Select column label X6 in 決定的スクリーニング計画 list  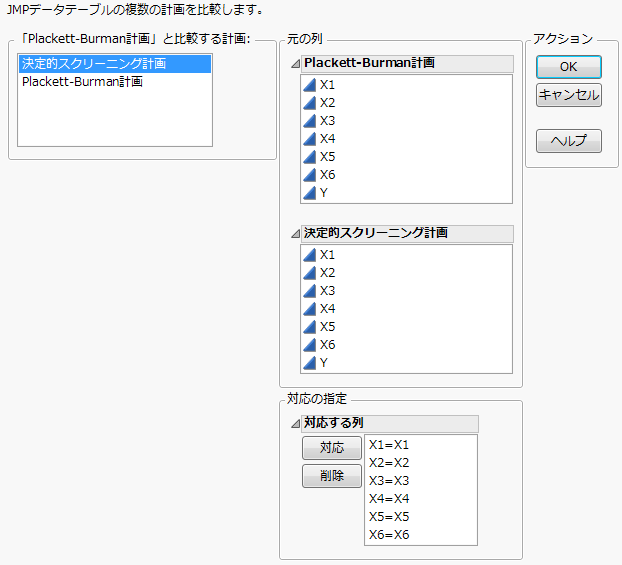point(328,345)
